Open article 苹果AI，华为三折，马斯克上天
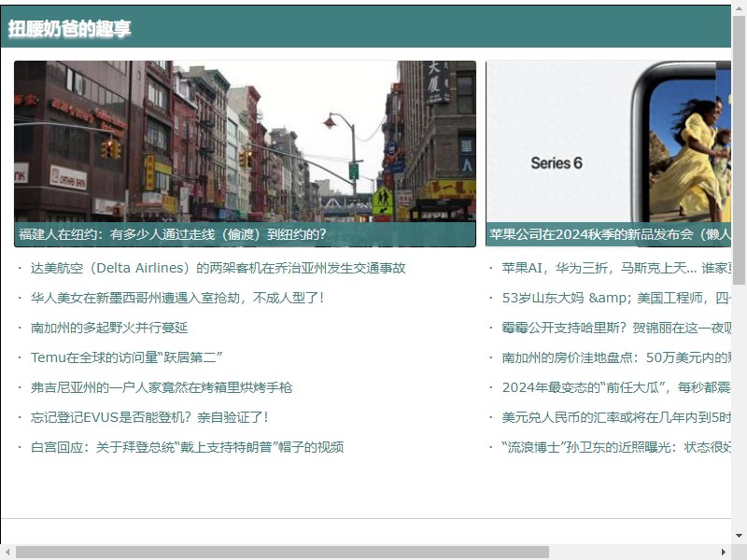Screen dimensions: 747x560 616,268
